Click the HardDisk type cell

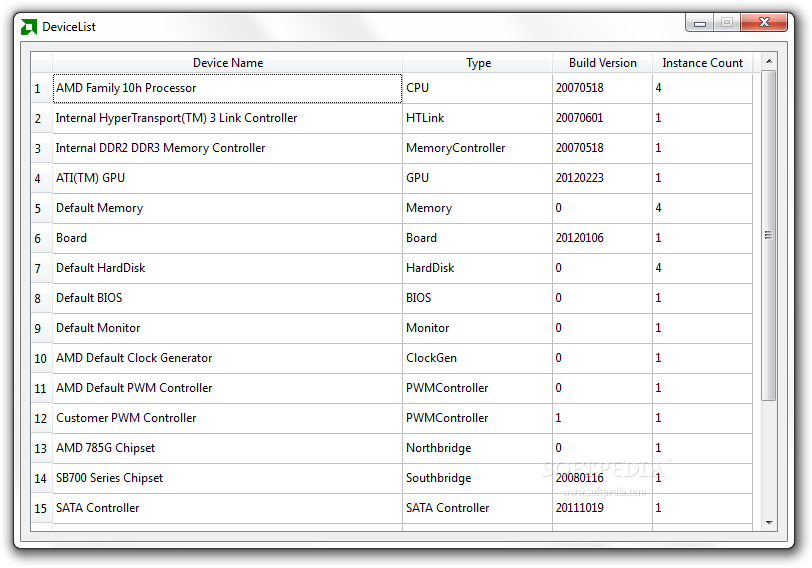point(477,268)
